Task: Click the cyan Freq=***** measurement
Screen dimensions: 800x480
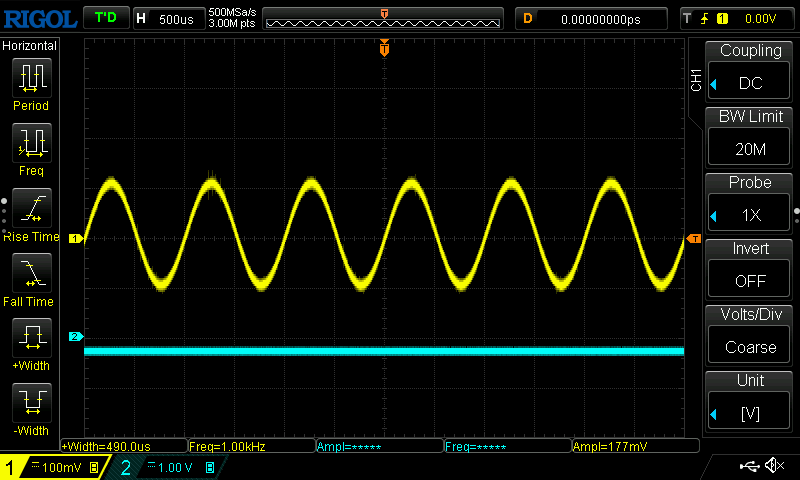Action: click(x=508, y=446)
